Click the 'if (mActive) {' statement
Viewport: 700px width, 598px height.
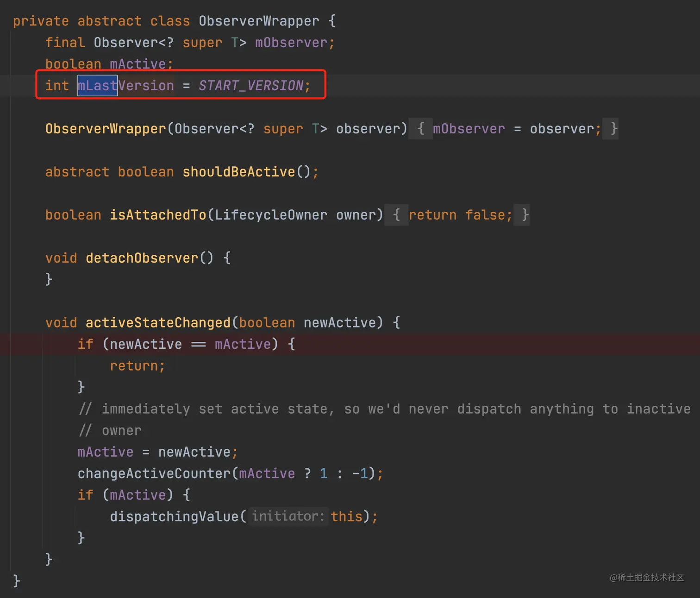[134, 495]
